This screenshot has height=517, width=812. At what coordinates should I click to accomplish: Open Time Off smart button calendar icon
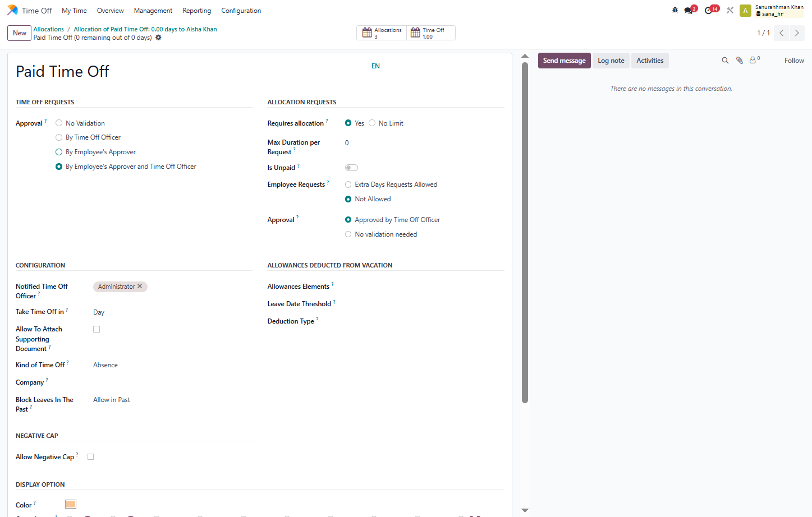[x=415, y=33]
